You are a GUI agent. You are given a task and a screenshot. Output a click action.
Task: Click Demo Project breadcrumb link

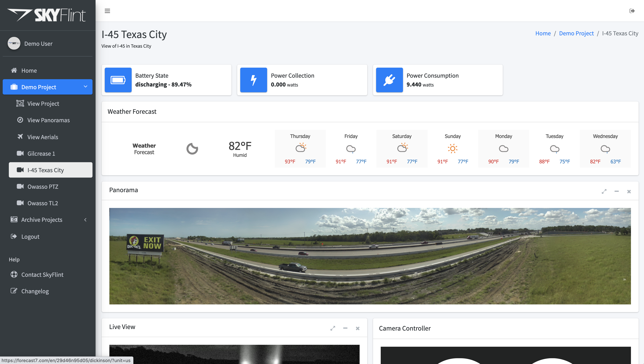tap(576, 33)
